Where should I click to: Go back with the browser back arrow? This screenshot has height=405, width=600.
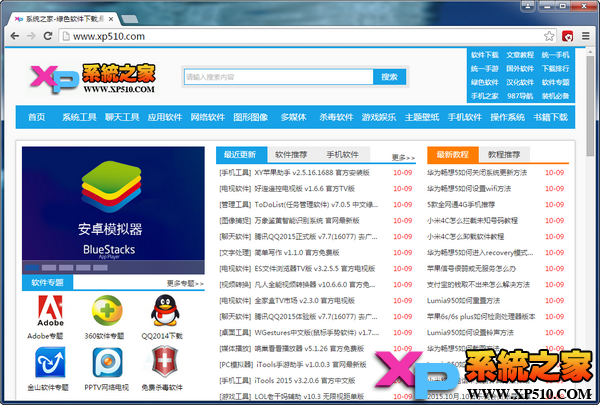pyautogui.click(x=15, y=36)
